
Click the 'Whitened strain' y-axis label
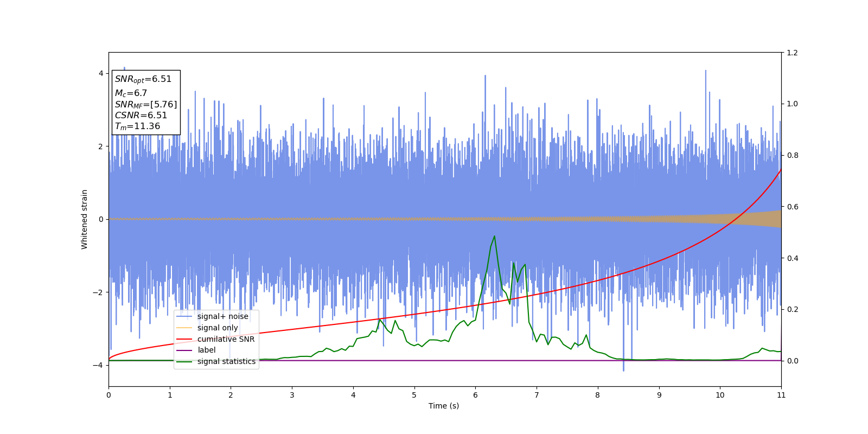(x=85, y=219)
